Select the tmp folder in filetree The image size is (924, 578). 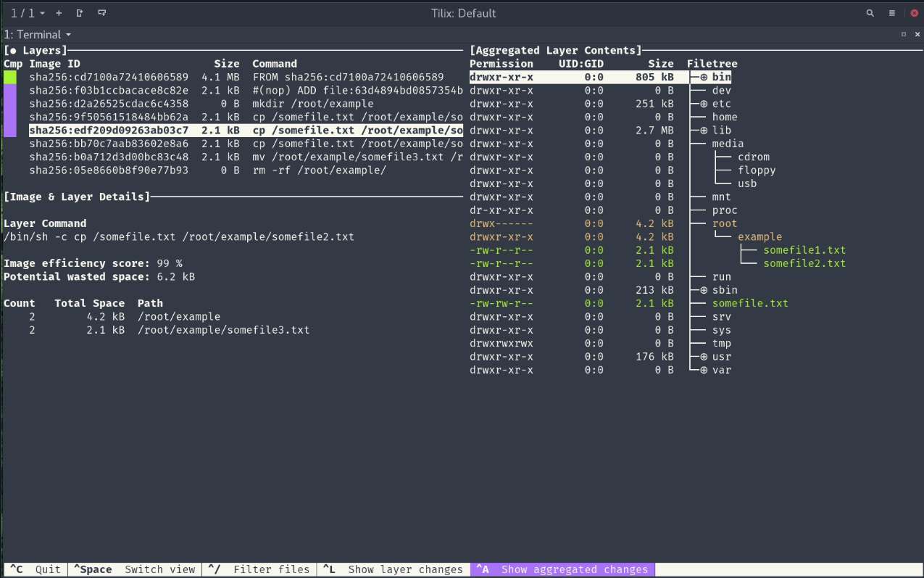(722, 343)
